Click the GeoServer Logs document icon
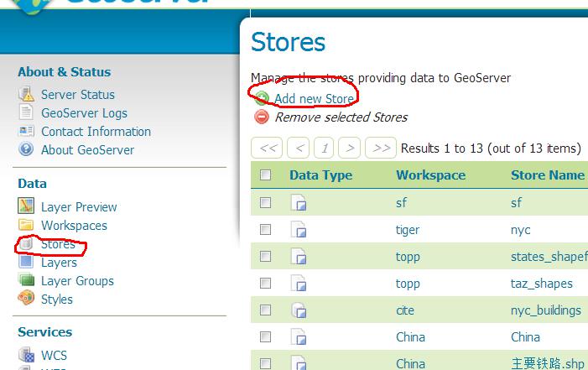Image resolution: width=588 pixels, height=370 pixels. [26, 112]
